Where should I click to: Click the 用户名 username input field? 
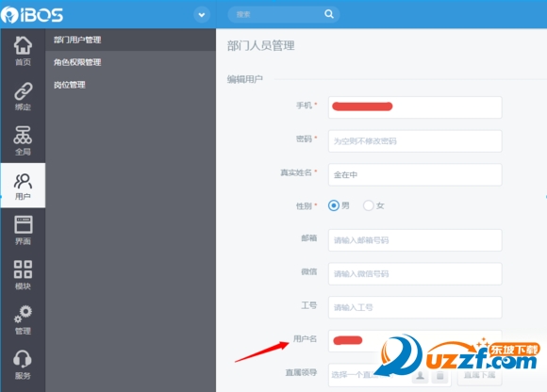click(x=415, y=341)
